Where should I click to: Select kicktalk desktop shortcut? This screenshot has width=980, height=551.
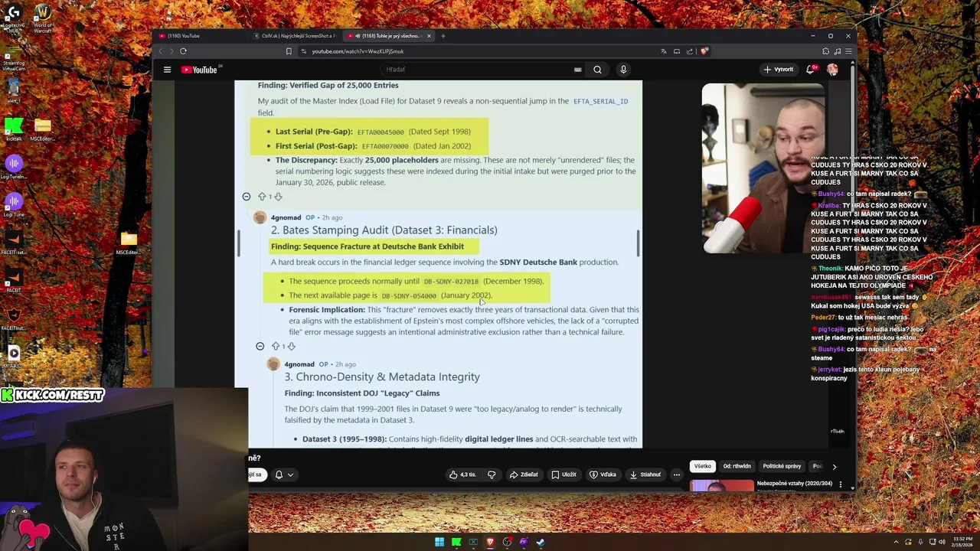(13, 129)
